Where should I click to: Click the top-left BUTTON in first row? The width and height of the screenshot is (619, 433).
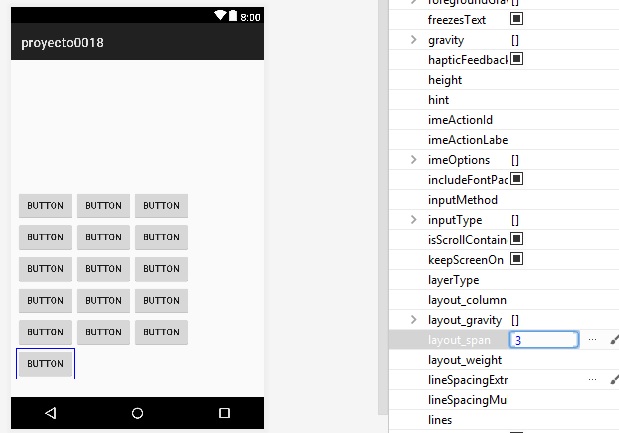(45, 206)
